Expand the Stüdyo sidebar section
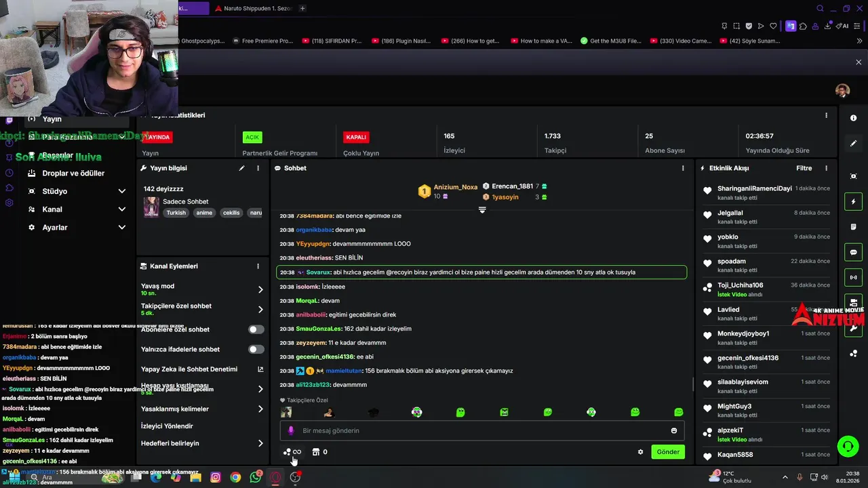The width and height of the screenshot is (868, 488). 122,191
